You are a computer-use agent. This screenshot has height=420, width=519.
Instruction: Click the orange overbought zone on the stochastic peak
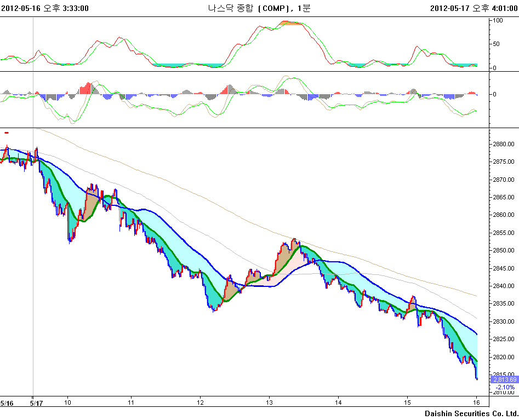pos(290,23)
